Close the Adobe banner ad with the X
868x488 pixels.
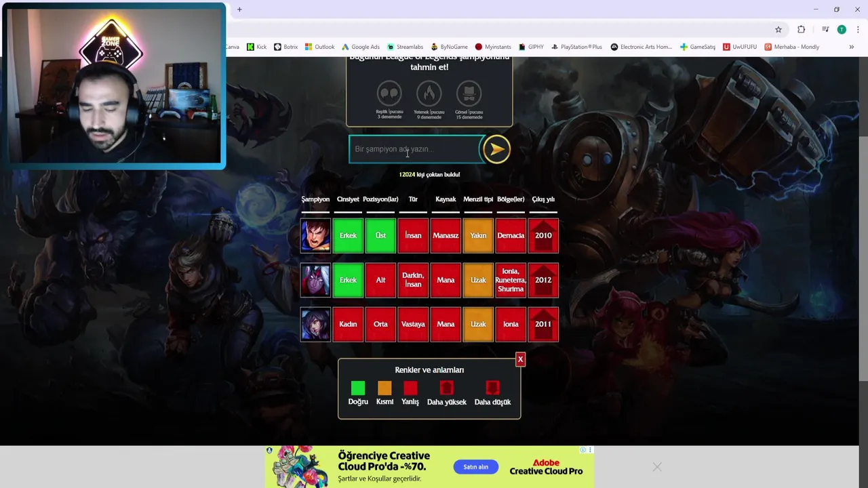[656, 467]
